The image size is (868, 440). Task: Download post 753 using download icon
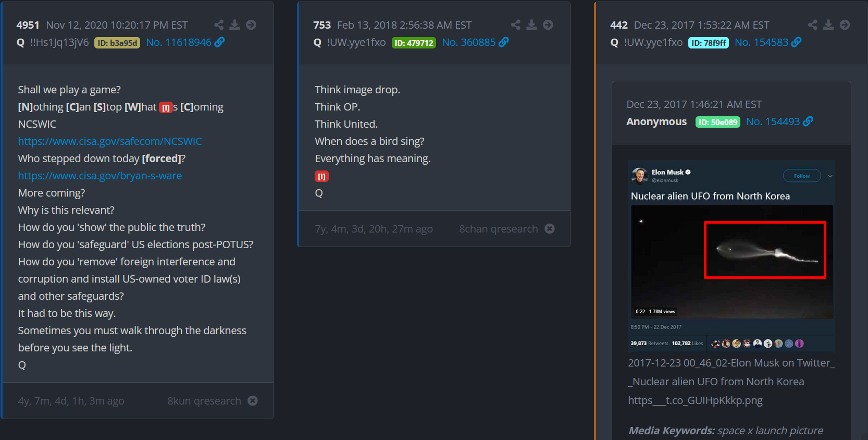(x=531, y=25)
